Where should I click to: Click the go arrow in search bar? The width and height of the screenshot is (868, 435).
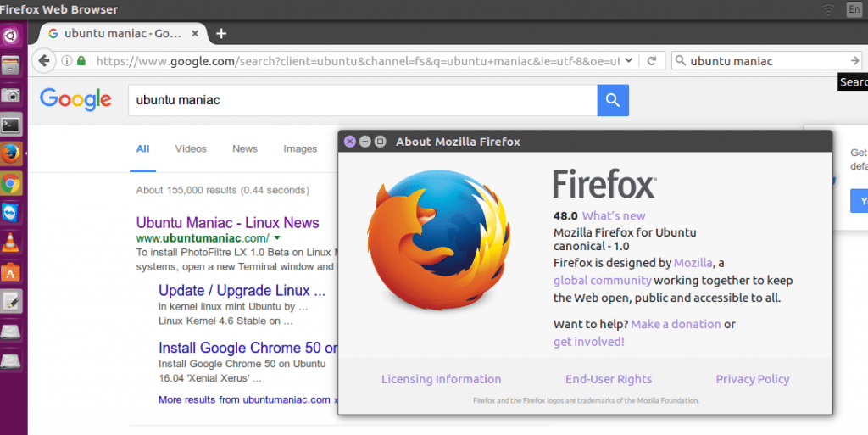coord(855,61)
